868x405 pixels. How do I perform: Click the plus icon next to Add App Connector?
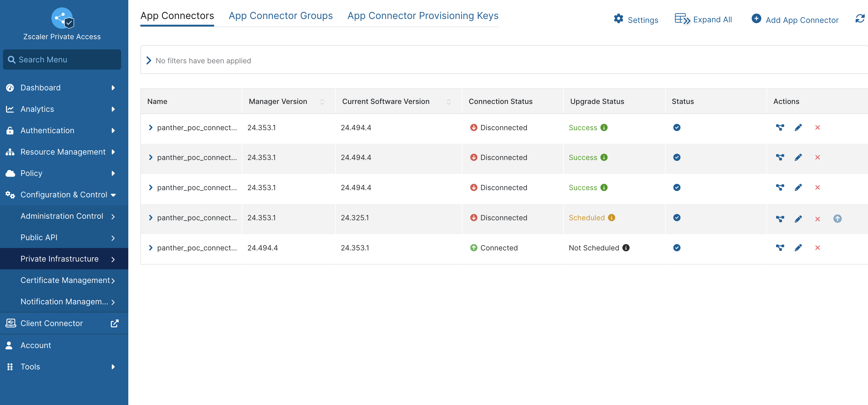[x=757, y=19]
